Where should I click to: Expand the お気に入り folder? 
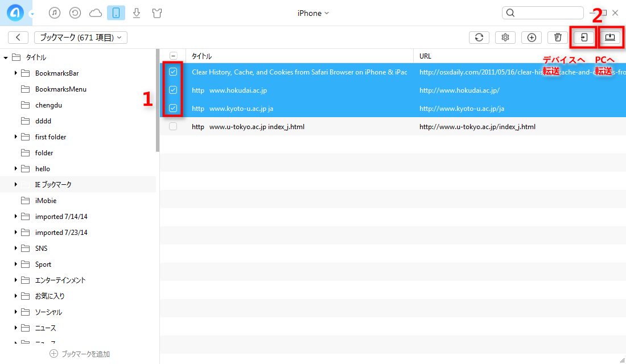tap(15, 296)
